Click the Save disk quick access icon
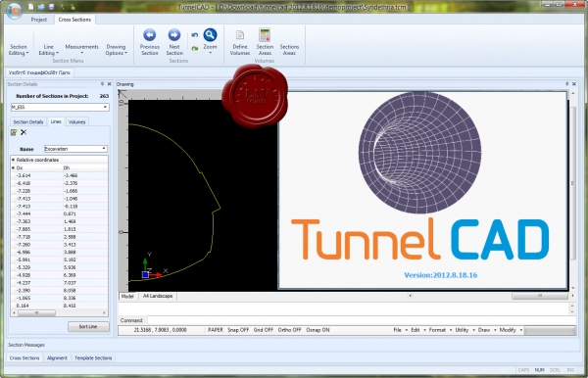 tap(51, 7)
